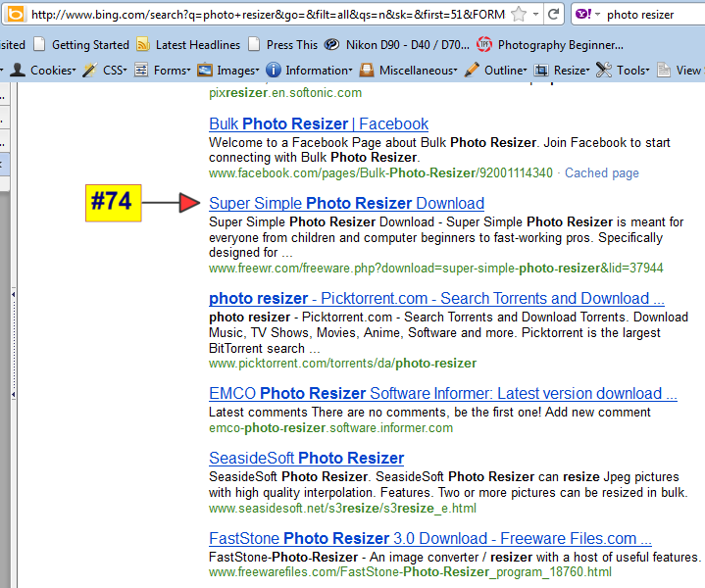The image size is (705, 588).
Task: Open the Images menu
Action: 238,71
